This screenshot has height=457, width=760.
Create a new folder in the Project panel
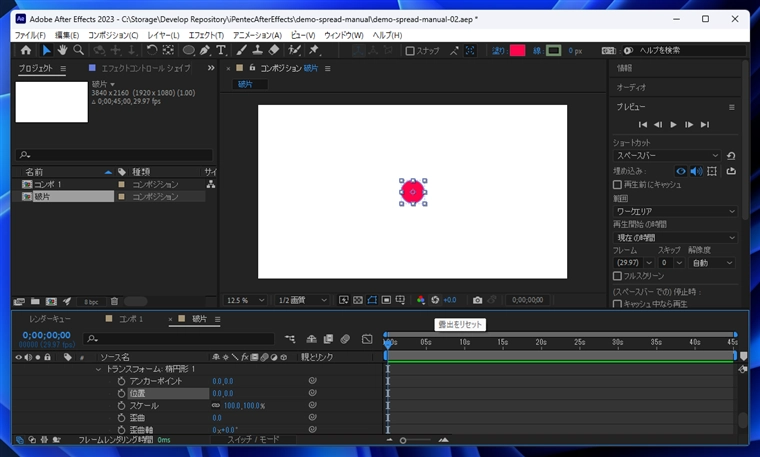(35, 301)
